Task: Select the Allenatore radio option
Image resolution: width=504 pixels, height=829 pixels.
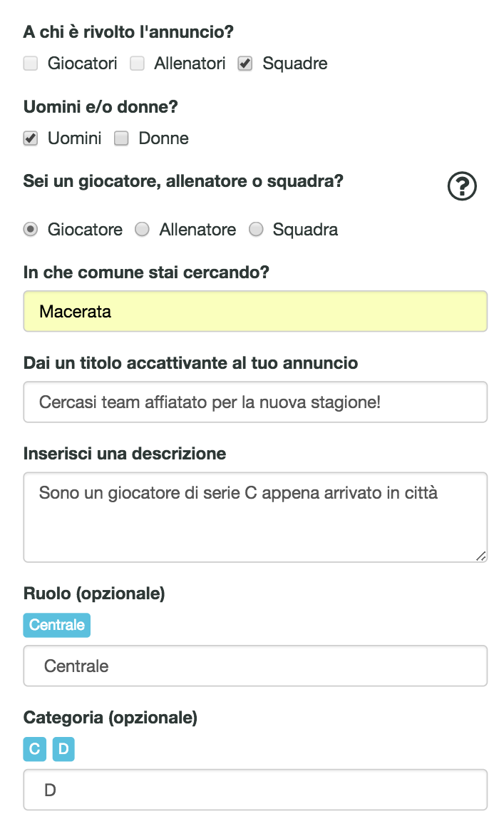Action: (x=142, y=229)
